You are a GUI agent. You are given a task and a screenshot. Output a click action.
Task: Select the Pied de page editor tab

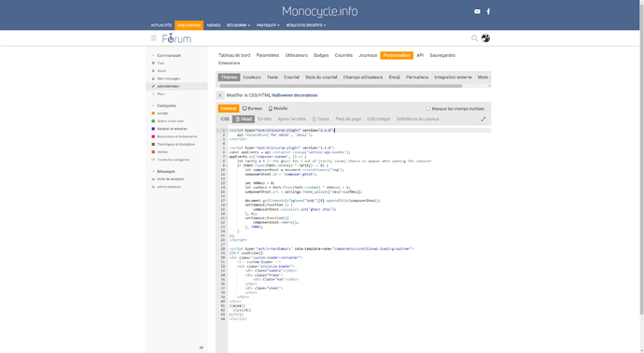(x=348, y=120)
